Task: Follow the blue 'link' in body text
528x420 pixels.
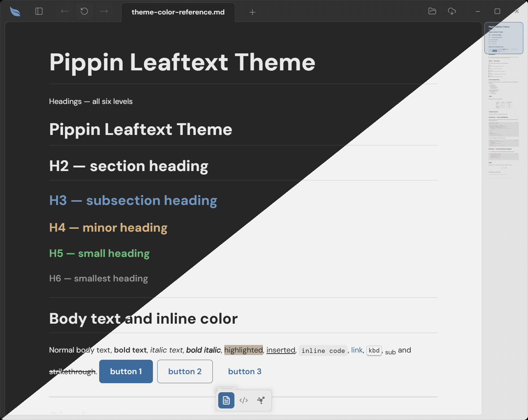Action: coord(357,350)
